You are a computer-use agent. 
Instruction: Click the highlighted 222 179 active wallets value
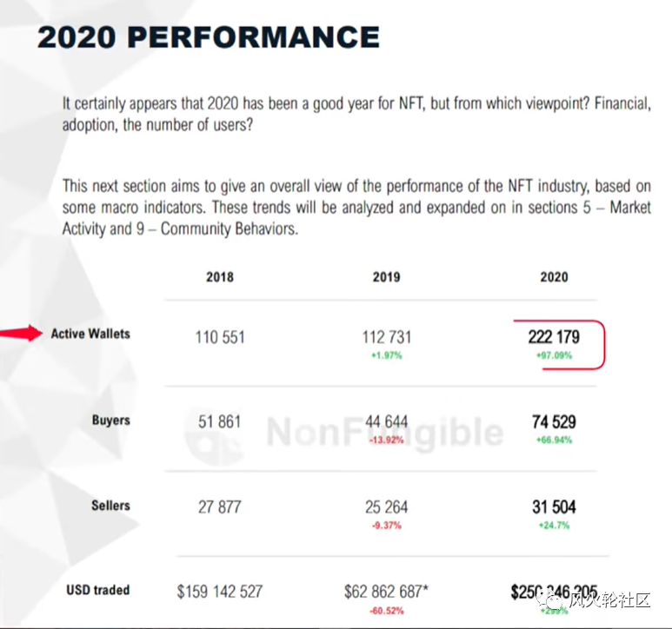tap(553, 336)
